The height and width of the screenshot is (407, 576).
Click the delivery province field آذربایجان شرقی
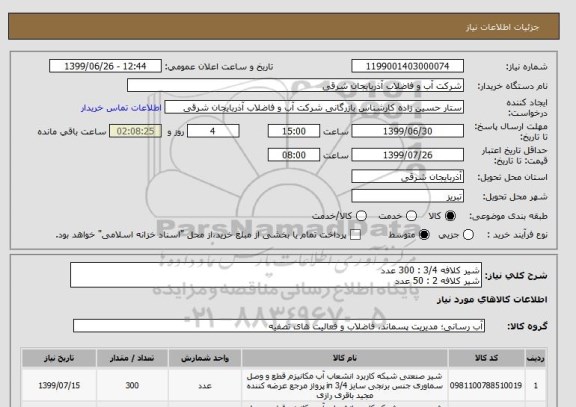(407, 177)
